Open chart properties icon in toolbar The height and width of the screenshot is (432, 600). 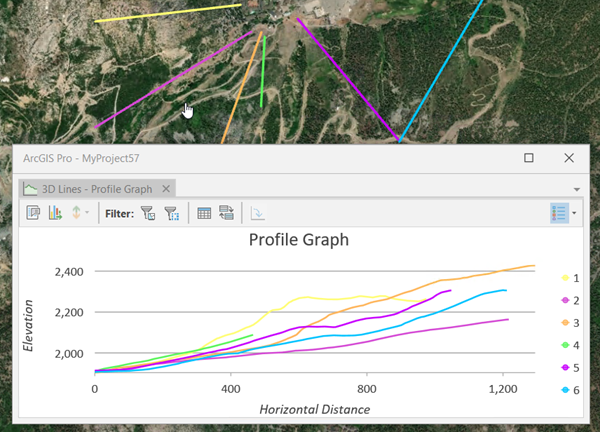tap(33, 213)
